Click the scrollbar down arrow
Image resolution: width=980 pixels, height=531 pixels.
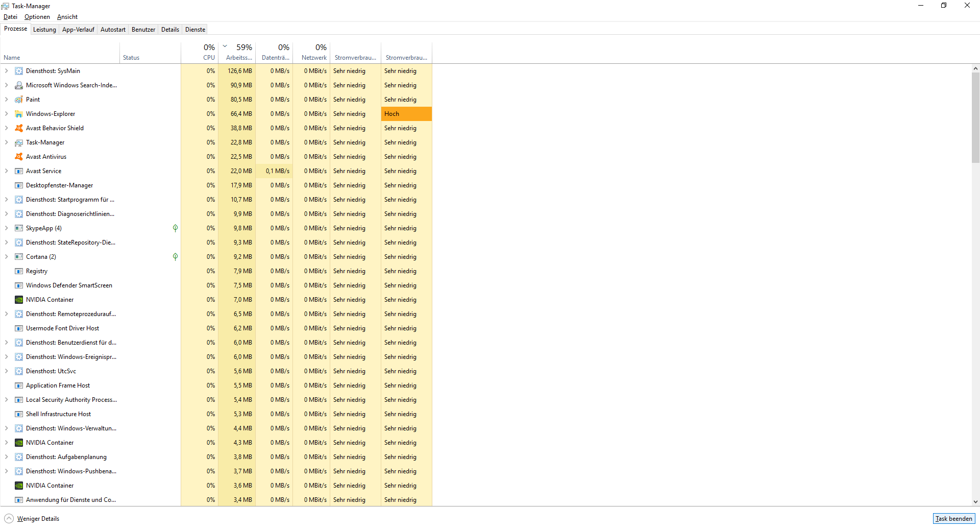pos(975,502)
